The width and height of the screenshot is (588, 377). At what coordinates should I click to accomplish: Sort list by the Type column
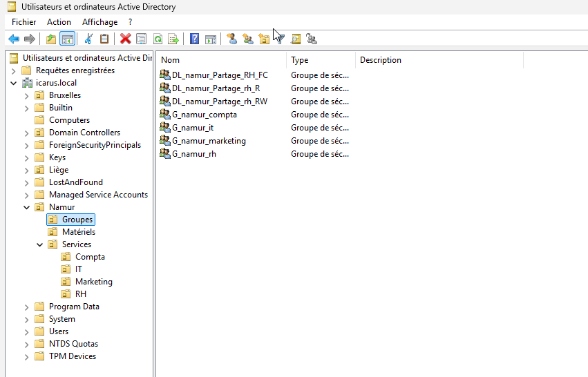click(x=321, y=60)
